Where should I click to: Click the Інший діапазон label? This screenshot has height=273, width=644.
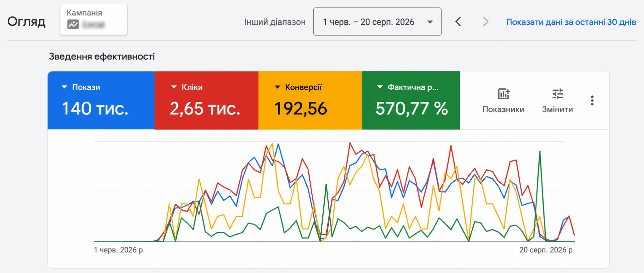pos(275,22)
